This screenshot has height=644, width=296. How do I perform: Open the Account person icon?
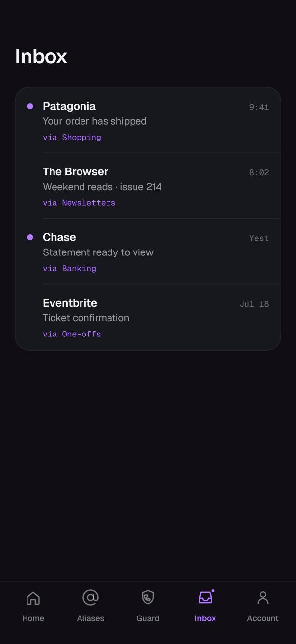(263, 598)
